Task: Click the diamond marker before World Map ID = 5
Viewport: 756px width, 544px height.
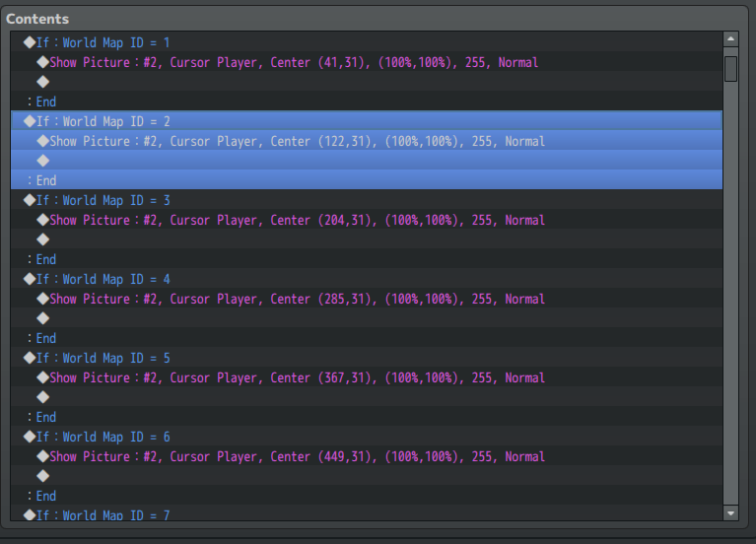Action: point(30,358)
